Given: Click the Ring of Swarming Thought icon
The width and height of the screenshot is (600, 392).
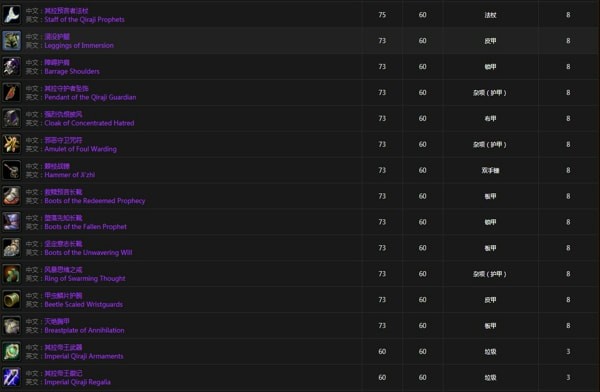Looking at the screenshot, I should [11, 274].
